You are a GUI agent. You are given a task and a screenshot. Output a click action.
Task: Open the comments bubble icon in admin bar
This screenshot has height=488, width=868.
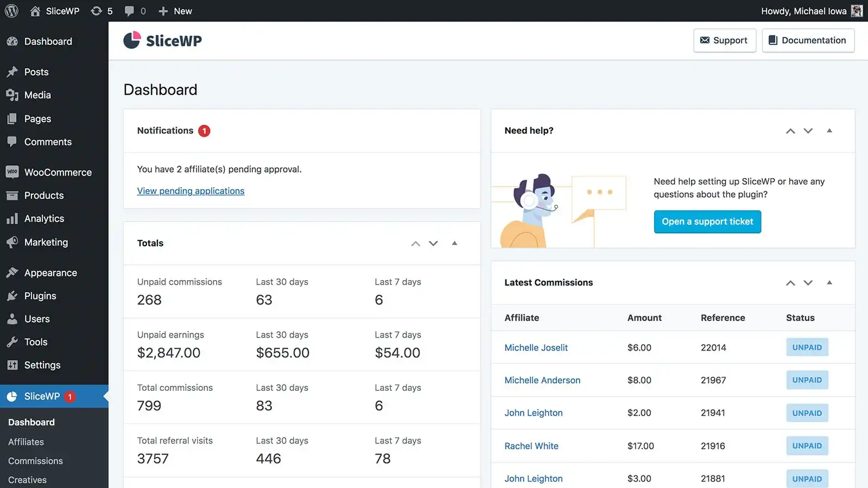point(129,11)
